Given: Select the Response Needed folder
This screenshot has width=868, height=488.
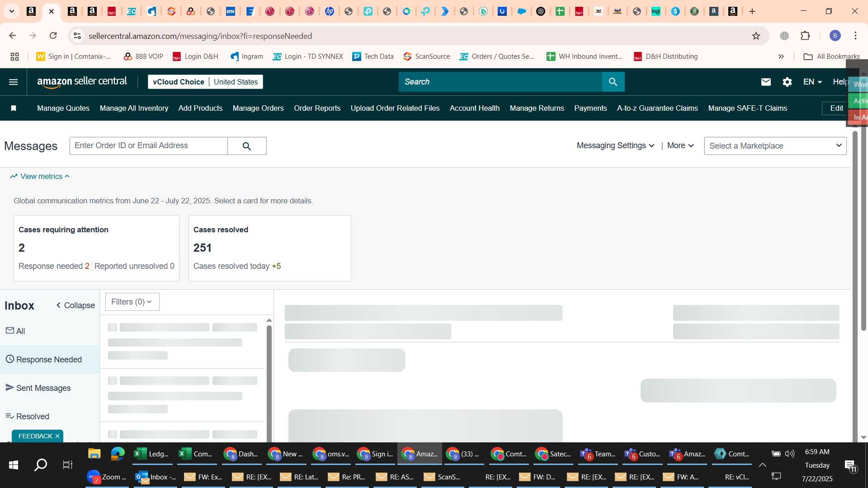Looking at the screenshot, I should pyautogui.click(x=50, y=360).
